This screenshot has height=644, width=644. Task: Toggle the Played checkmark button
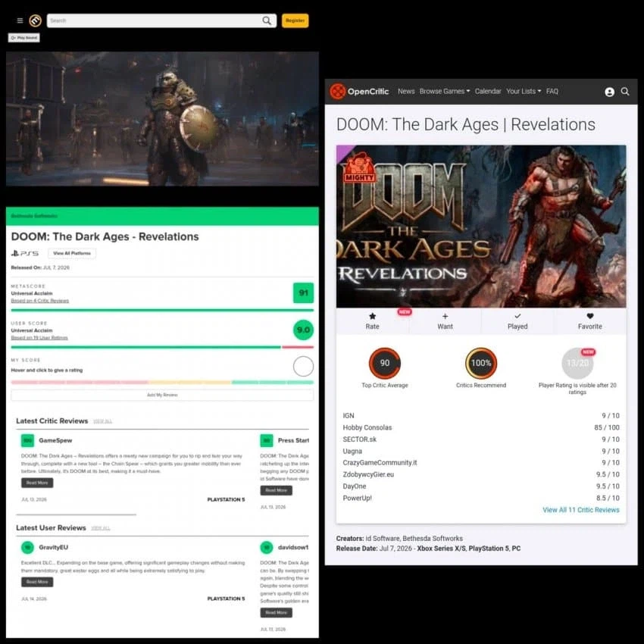(517, 321)
